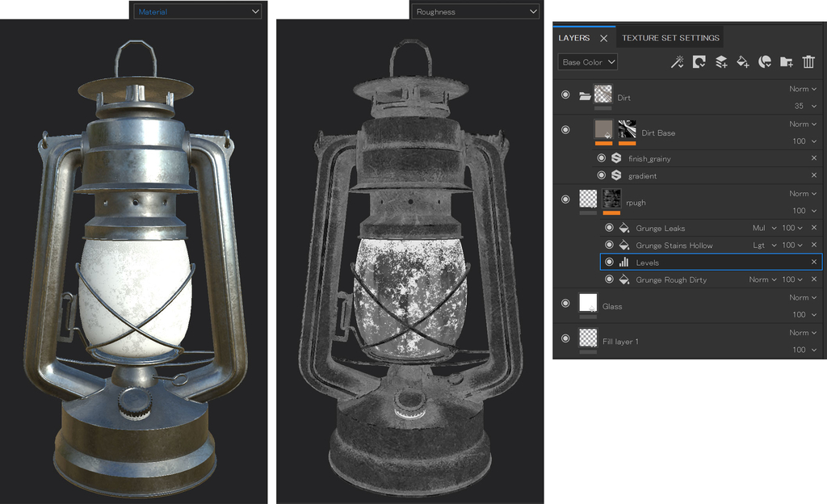The width and height of the screenshot is (827, 504).
Task: Hide the Grunge Leaks effect
Action: (609, 228)
